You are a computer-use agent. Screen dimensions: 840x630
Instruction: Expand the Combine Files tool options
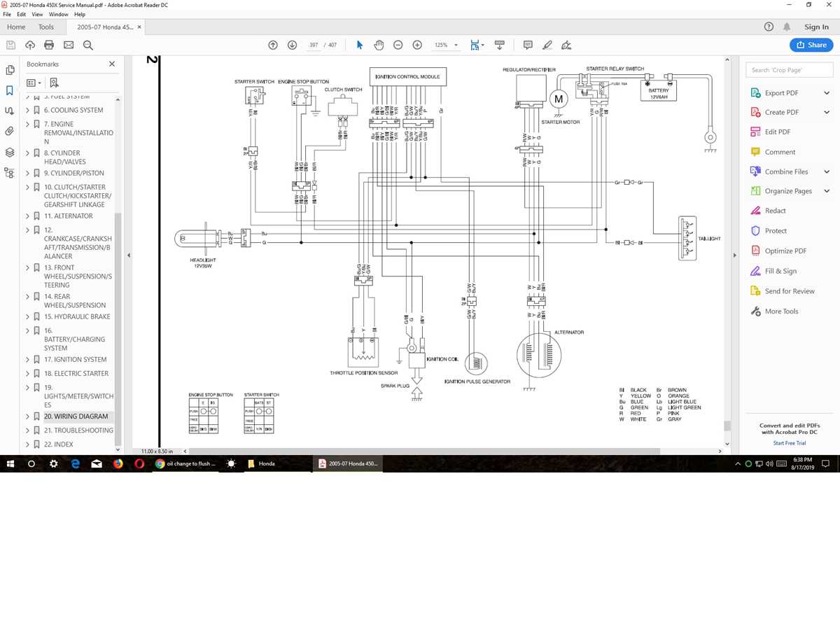pos(827,171)
